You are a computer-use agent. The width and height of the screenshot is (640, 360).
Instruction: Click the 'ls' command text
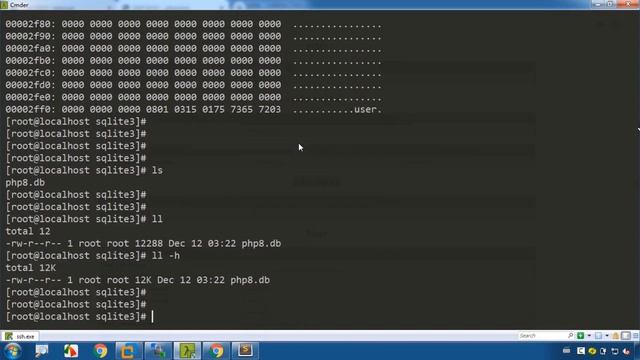point(157,171)
